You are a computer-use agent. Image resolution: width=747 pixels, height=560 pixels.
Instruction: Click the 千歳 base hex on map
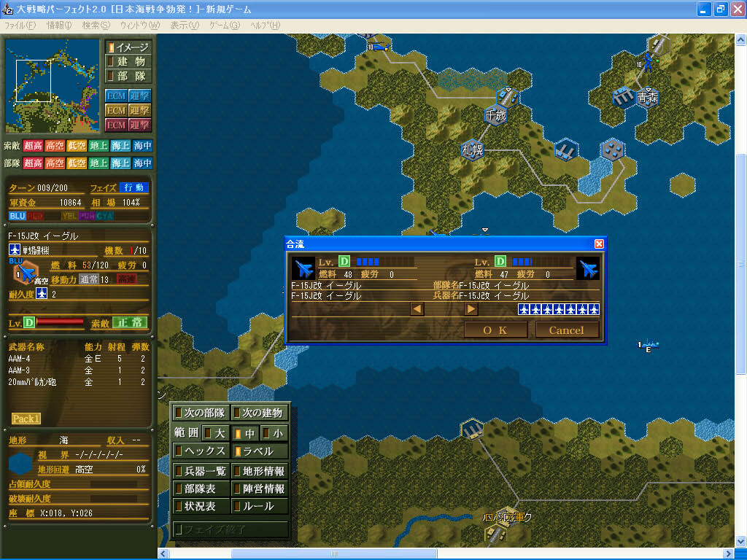495,114
